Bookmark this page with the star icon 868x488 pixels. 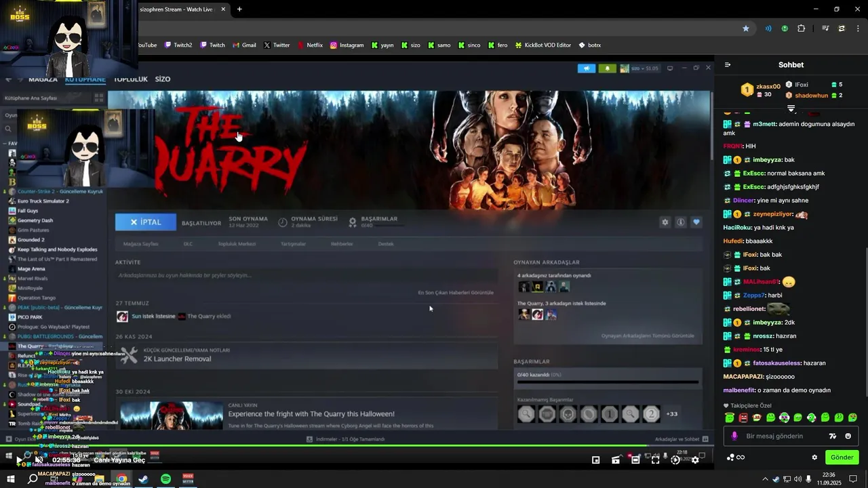point(746,28)
